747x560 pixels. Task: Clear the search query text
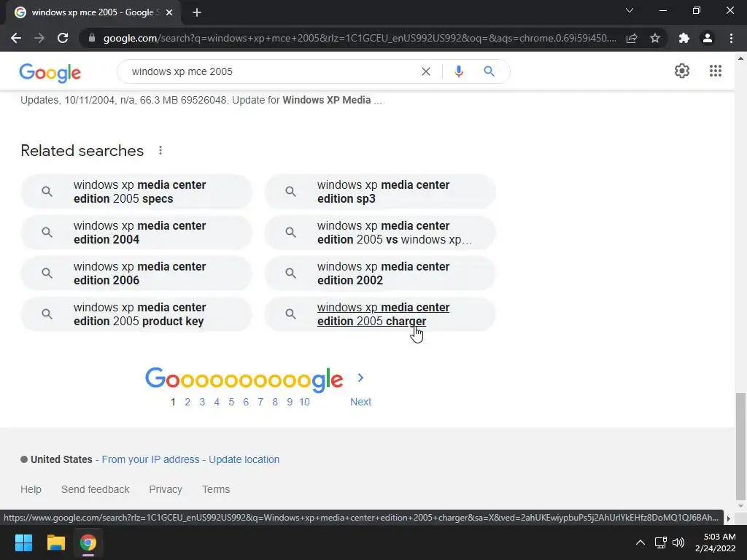point(426,71)
